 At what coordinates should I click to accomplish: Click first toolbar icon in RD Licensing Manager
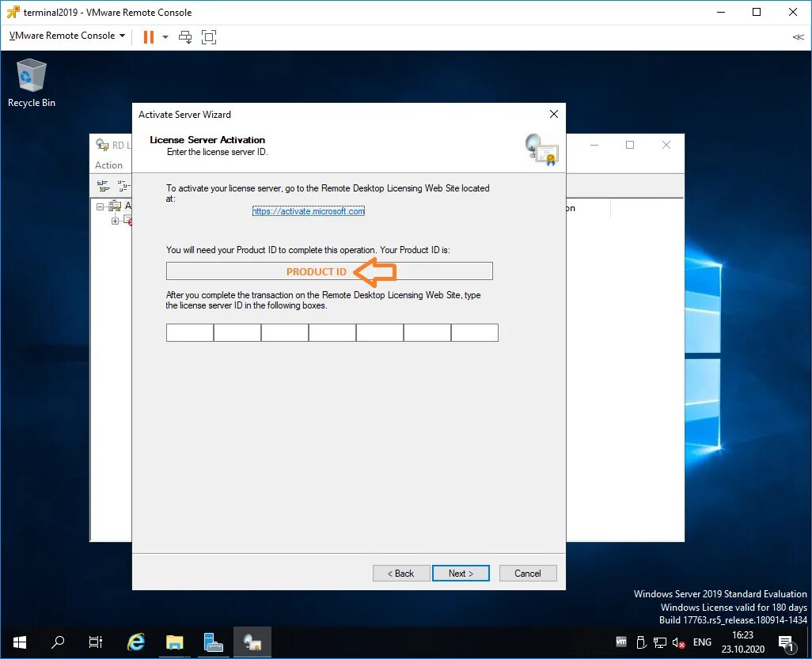click(103, 185)
